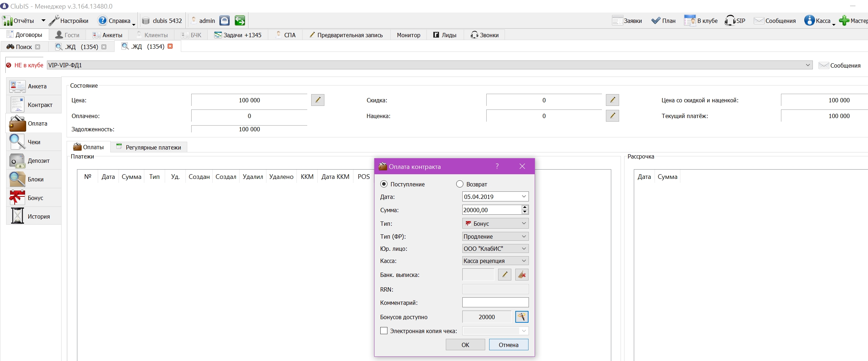Click the Отмена cancel button
Screen dimensions: 868x361
[508, 345]
